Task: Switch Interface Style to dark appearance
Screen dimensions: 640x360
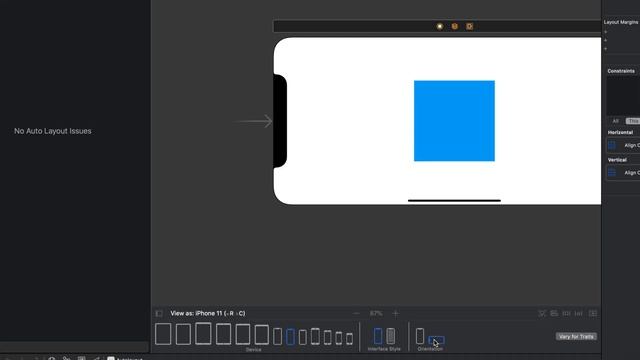Action: 391,336
